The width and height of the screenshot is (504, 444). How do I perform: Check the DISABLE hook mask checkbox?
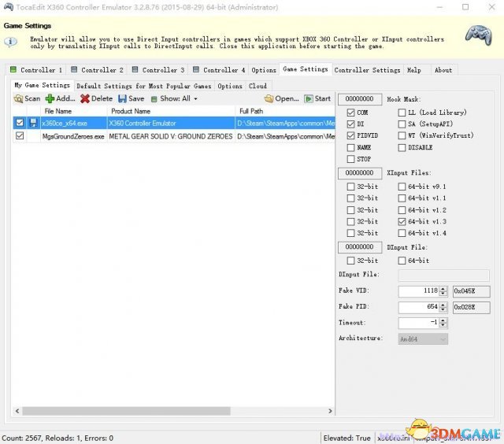[402, 147]
